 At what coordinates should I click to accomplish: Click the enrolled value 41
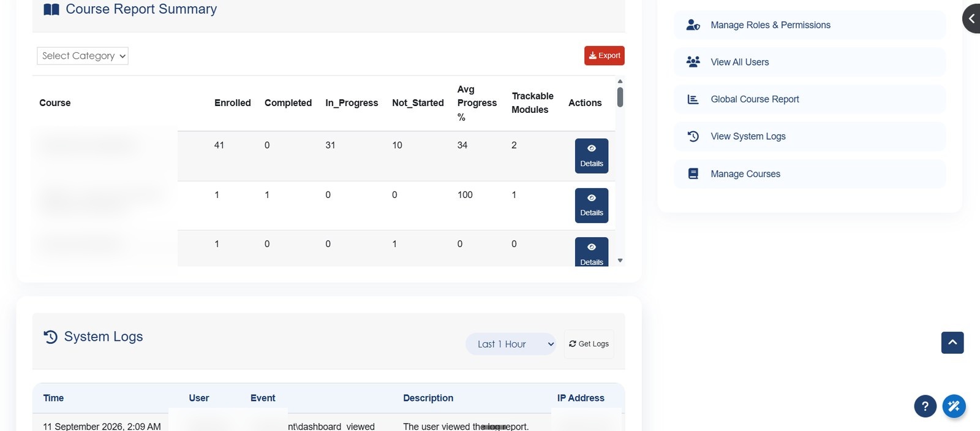coord(219,145)
